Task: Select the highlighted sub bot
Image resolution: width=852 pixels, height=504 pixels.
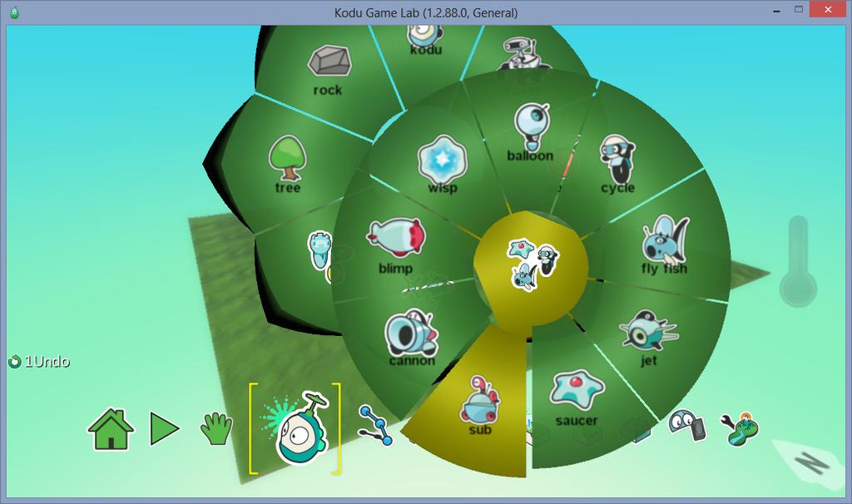Action: click(478, 399)
